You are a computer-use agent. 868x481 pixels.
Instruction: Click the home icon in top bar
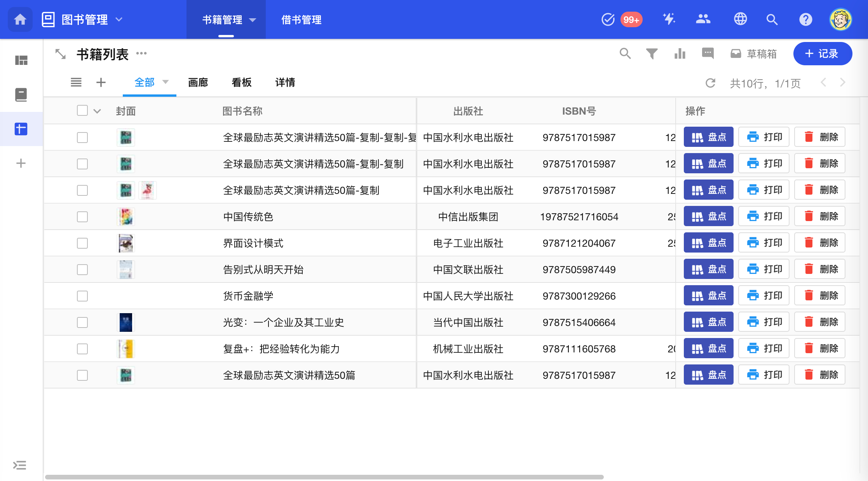(20, 19)
